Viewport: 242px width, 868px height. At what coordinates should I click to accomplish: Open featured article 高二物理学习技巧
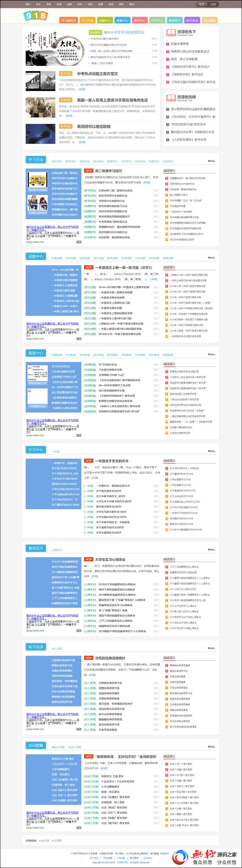click(x=108, y=171)
